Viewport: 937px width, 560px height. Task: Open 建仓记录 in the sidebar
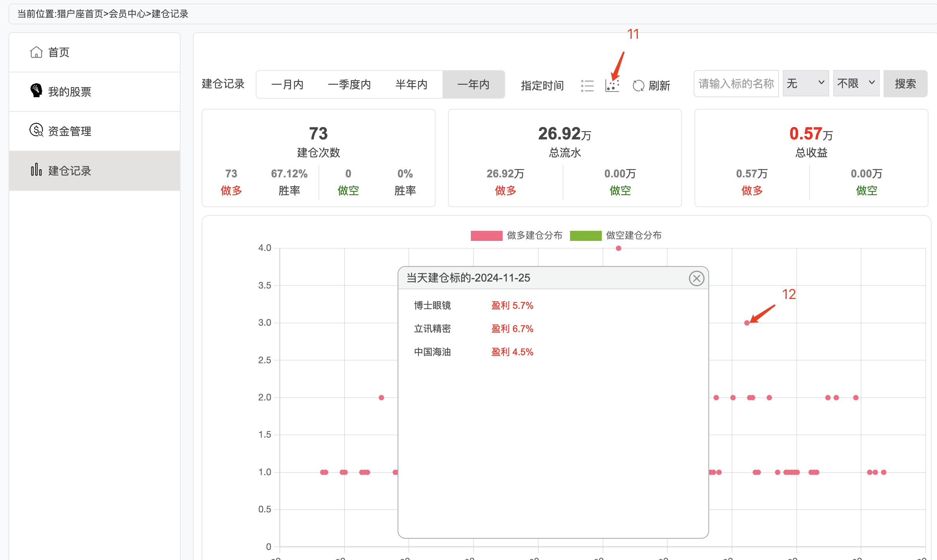pyautogui.click(x=95, y=171)
